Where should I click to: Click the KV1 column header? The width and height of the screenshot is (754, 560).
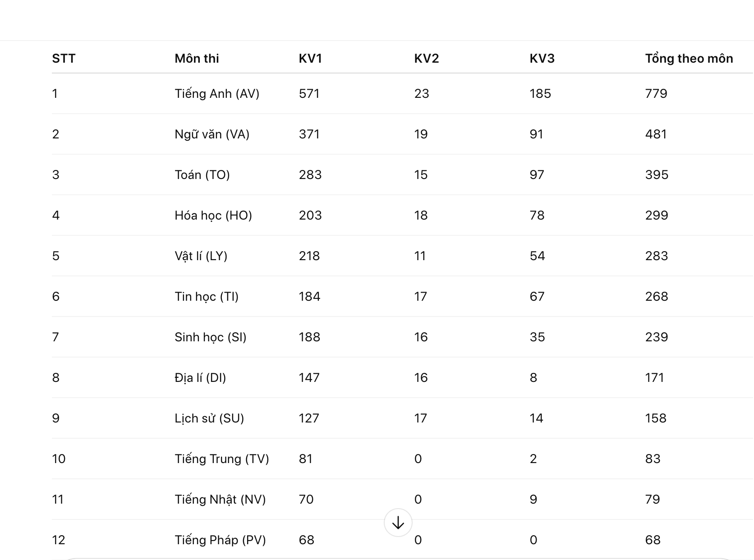(x=310, y=59)
